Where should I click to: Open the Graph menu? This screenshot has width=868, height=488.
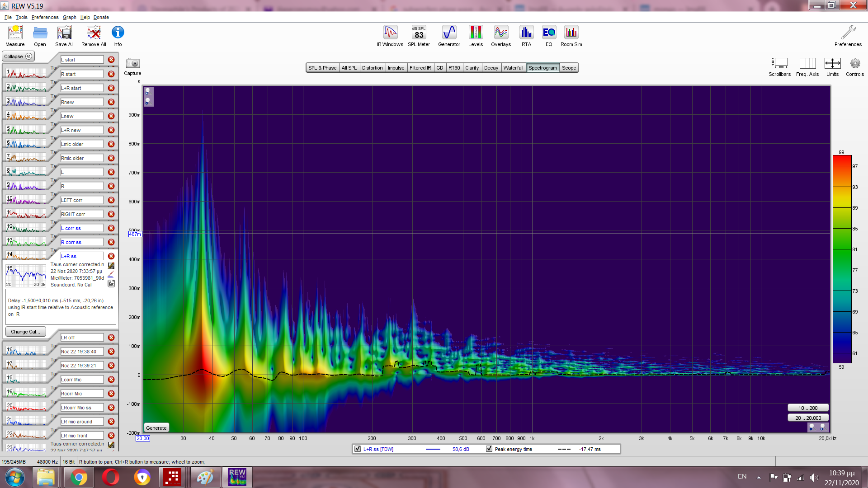click(69, 17)
